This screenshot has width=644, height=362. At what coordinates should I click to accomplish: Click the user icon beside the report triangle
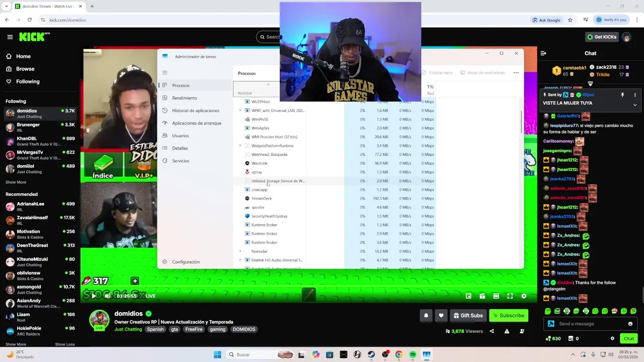tap(522, 331)
